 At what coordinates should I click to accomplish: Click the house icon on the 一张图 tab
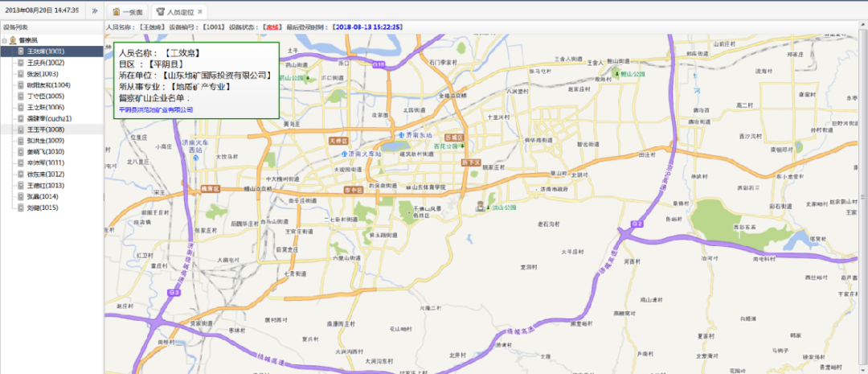coord(117,11)
